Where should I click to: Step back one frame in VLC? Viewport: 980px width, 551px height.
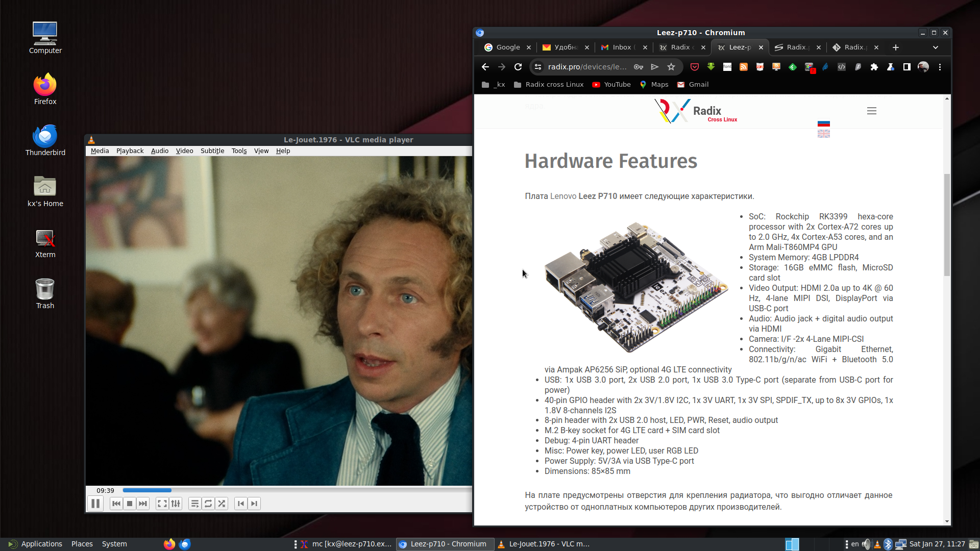point(241,504)
